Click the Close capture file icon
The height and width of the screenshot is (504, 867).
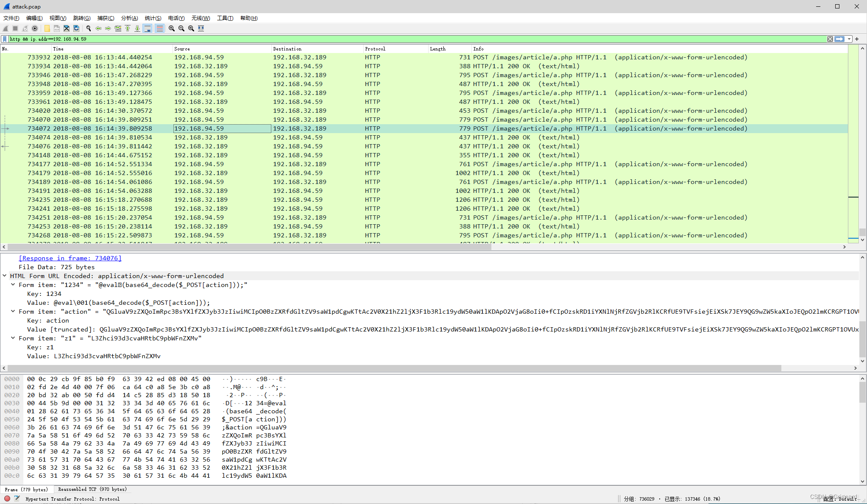[67, 28]
